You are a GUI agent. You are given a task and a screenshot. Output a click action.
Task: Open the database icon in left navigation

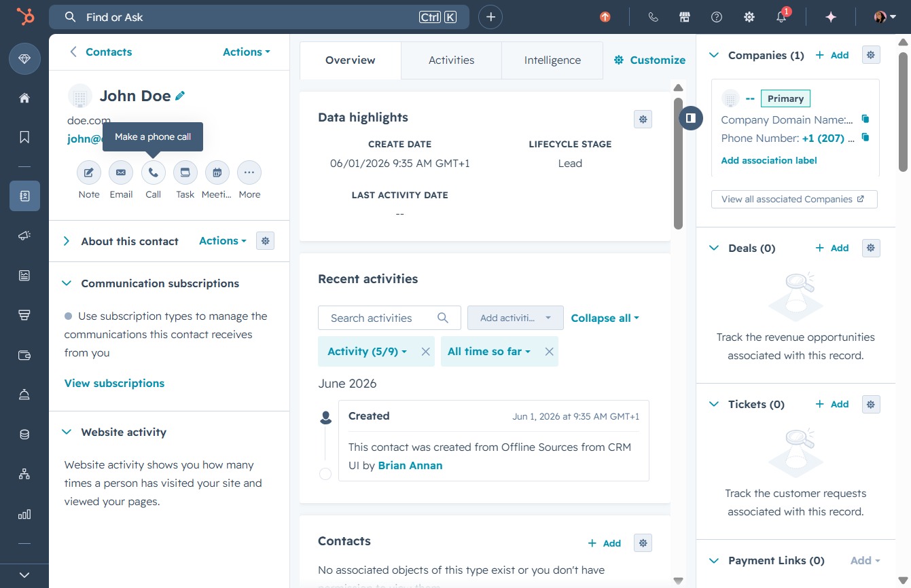[24, 435]
